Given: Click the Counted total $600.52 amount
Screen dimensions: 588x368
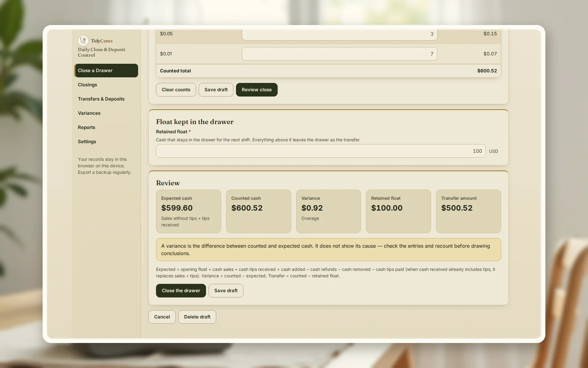Looking at the screenshot, I should point(487,71).
